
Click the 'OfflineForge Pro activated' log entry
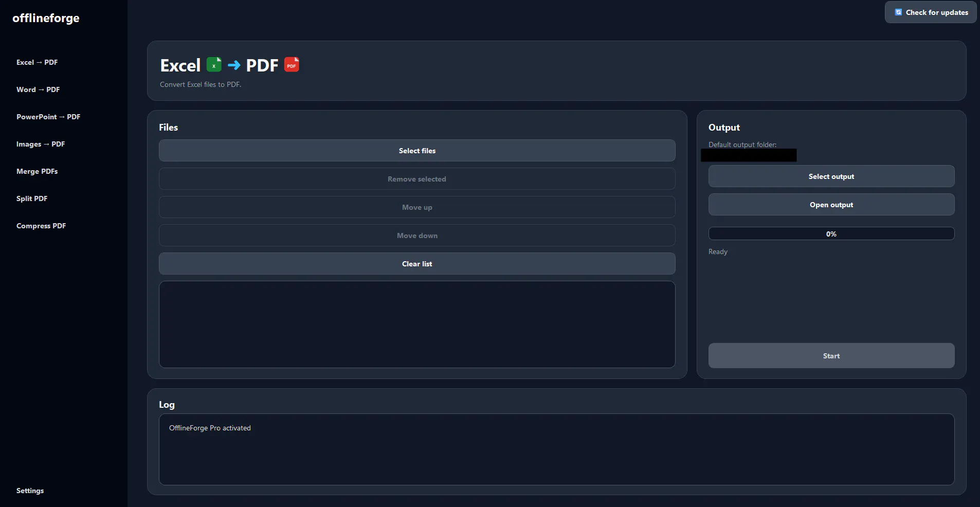tap(210, 428)
